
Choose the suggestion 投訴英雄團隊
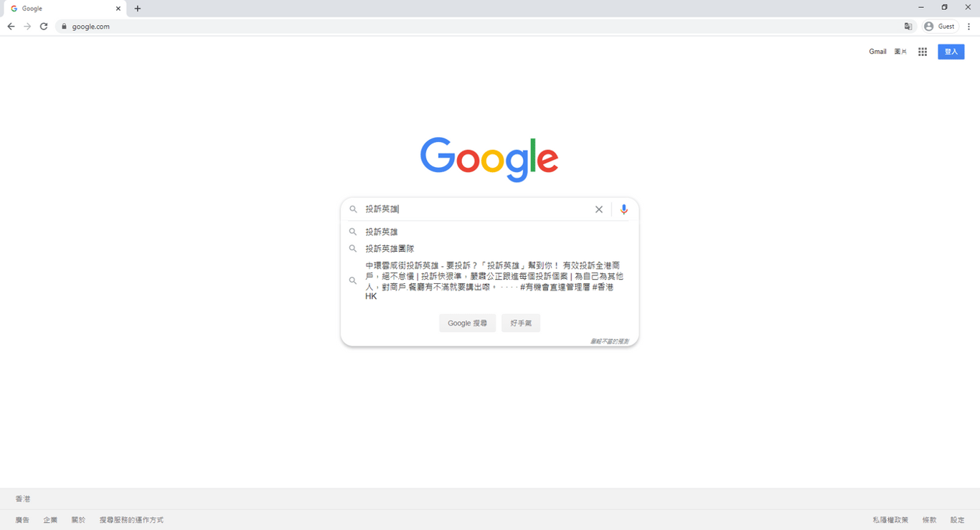tap(489, 248)
